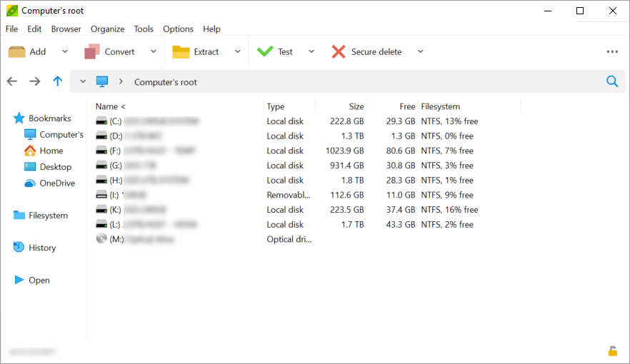The image size is (630, 364).
Task: Click the Home house icon in the sidebar
Action: [30, 151]
